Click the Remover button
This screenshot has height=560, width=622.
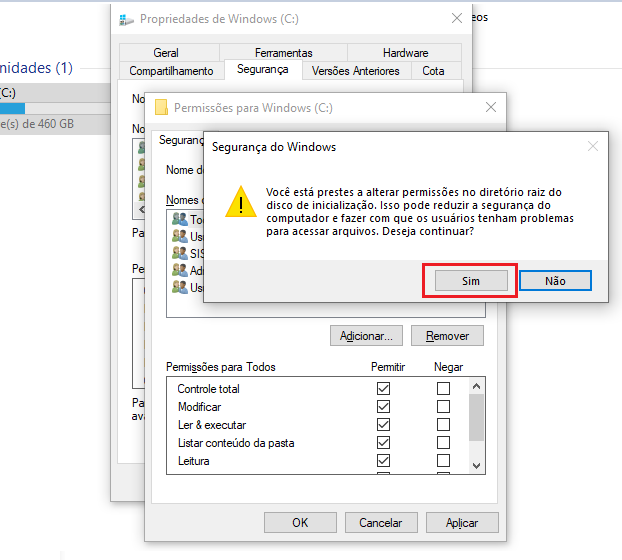447,336
